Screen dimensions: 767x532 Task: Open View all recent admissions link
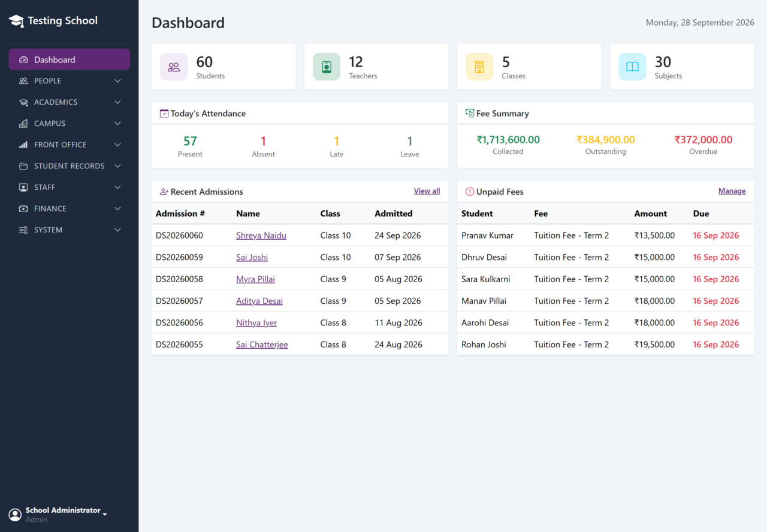(x=427, y=191)
